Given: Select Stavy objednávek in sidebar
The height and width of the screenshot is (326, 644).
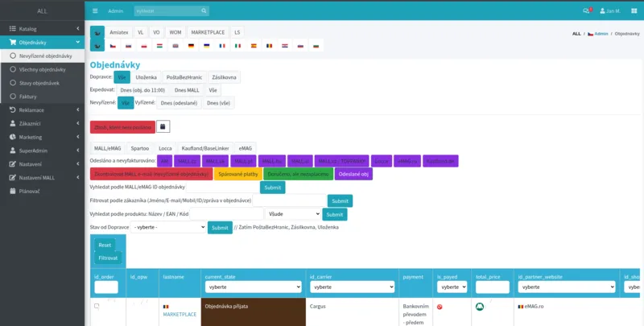Looking at the screenshot, I should (43, 83).
